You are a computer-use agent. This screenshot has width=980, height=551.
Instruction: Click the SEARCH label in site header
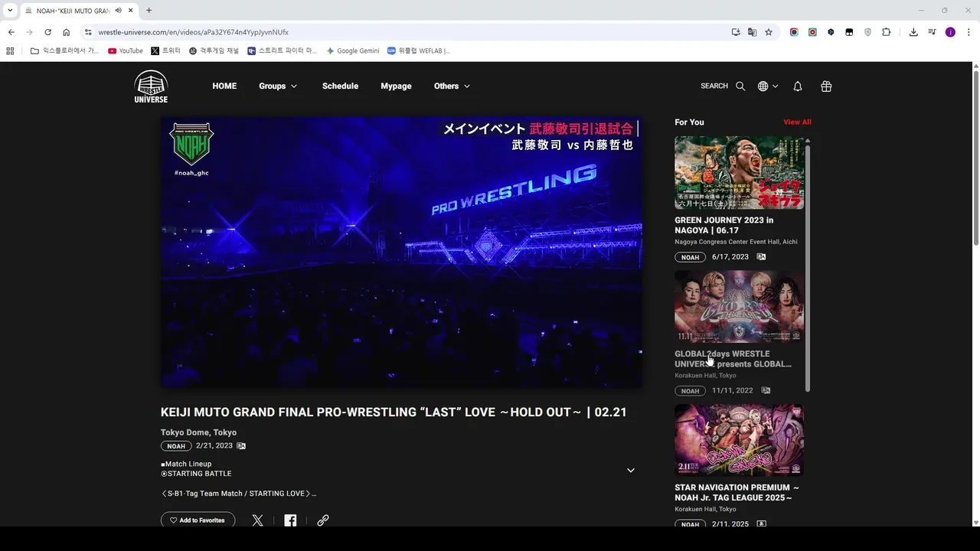click(714, 86)
